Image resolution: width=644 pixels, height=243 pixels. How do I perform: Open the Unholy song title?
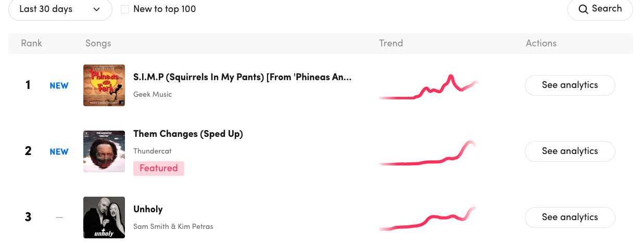click(x=148, y=209)
